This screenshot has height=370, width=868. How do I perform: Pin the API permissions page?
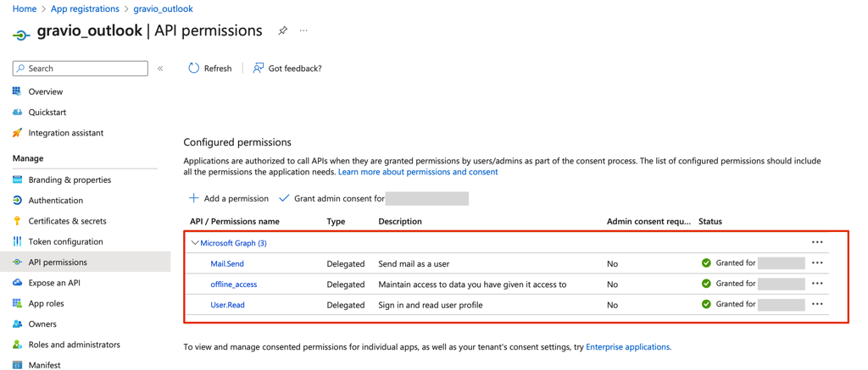tap(282, 31)
